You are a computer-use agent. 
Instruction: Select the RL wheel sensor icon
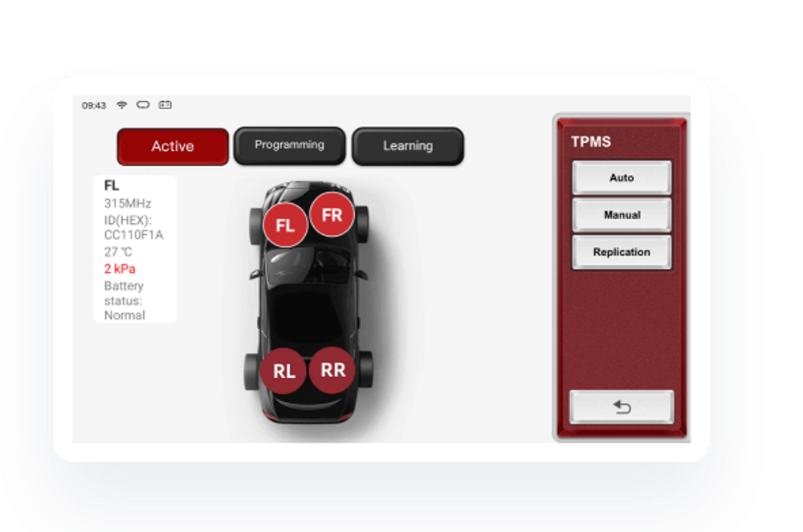[x=283, y=371]
